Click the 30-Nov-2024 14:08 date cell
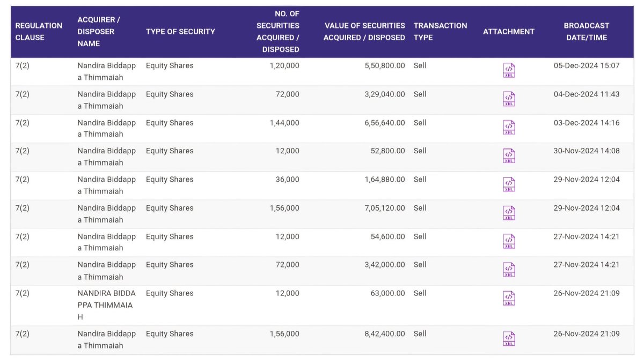Viewport: 644px width, 364px height. (x=587, y=151)
